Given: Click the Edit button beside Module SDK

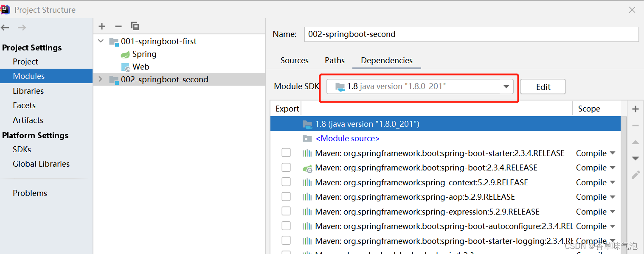Looking at the screenshot, I should [x=543, y=87].
